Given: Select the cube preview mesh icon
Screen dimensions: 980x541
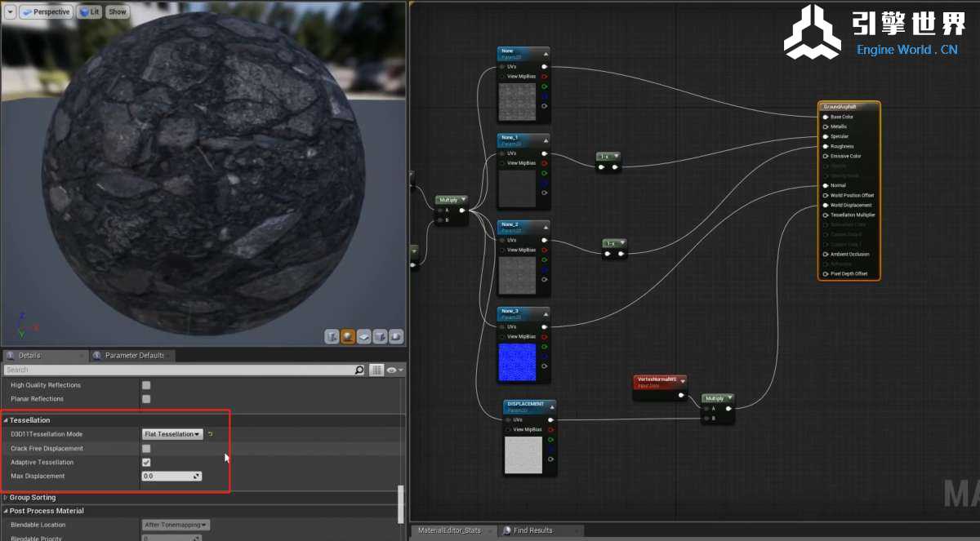Looking at the screenshot, I should pos(380,336).
